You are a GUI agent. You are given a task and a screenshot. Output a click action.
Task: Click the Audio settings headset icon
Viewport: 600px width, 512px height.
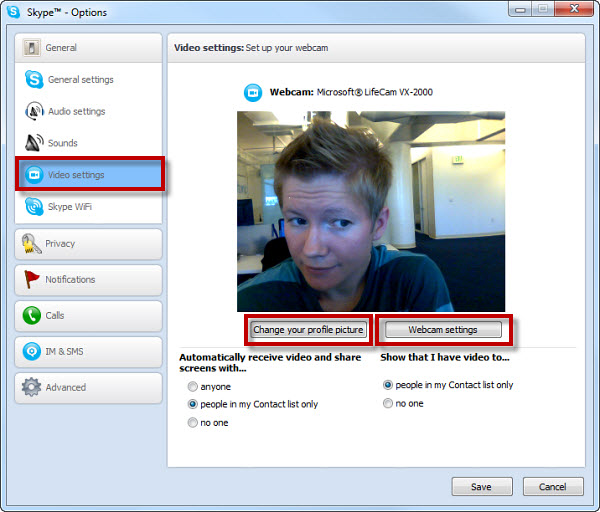[x=34, y=112]
